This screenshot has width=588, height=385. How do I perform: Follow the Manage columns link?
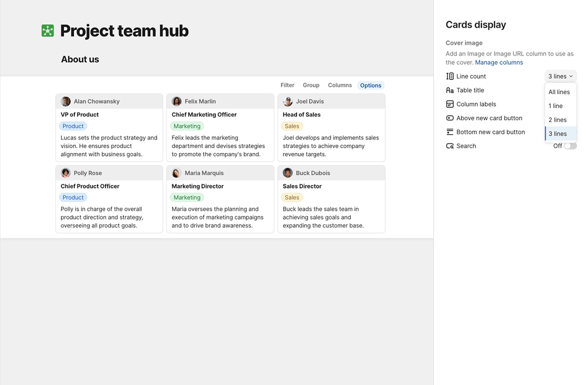coord(499,62)
